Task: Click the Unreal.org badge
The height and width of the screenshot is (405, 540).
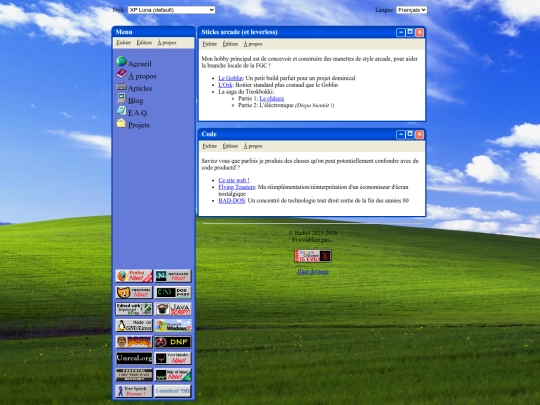Action: tap(134, 359)
